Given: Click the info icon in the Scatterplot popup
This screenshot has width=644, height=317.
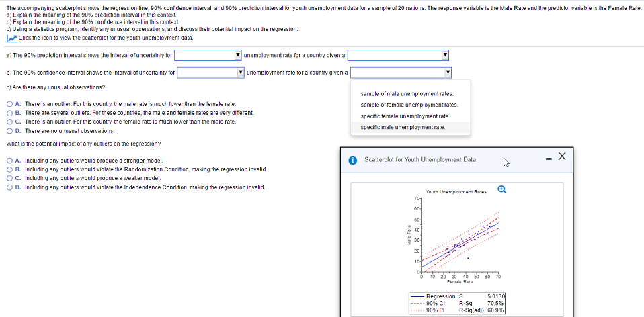Looking at the screenshot, I should (x=352, y=160).
